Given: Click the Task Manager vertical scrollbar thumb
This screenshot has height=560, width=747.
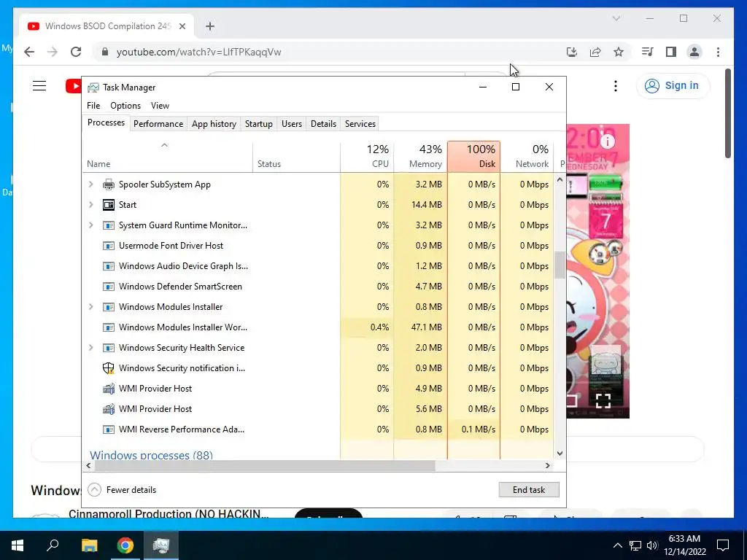Looking at the screenshot, I should point(560,265).
